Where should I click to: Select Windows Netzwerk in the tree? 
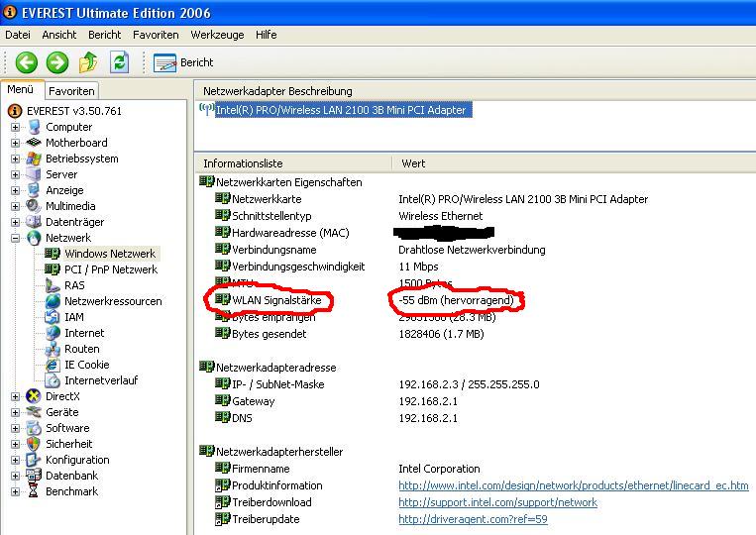(x=110, y=254)
